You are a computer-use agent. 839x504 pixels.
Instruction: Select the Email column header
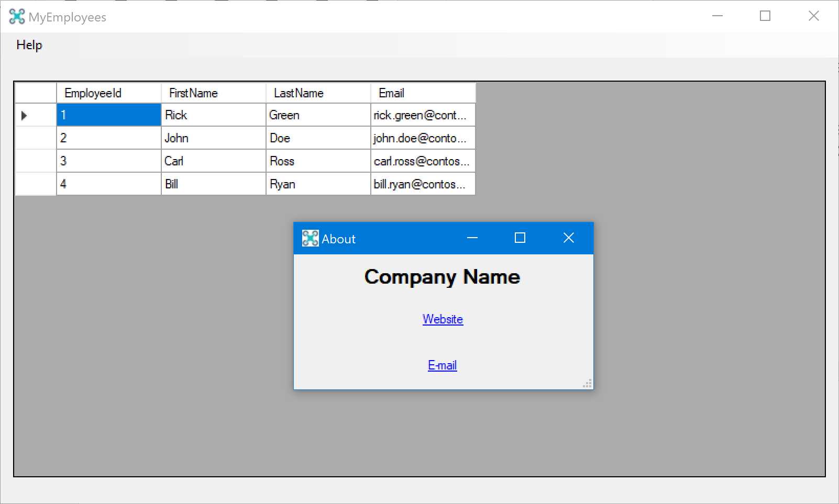[422, 93]
